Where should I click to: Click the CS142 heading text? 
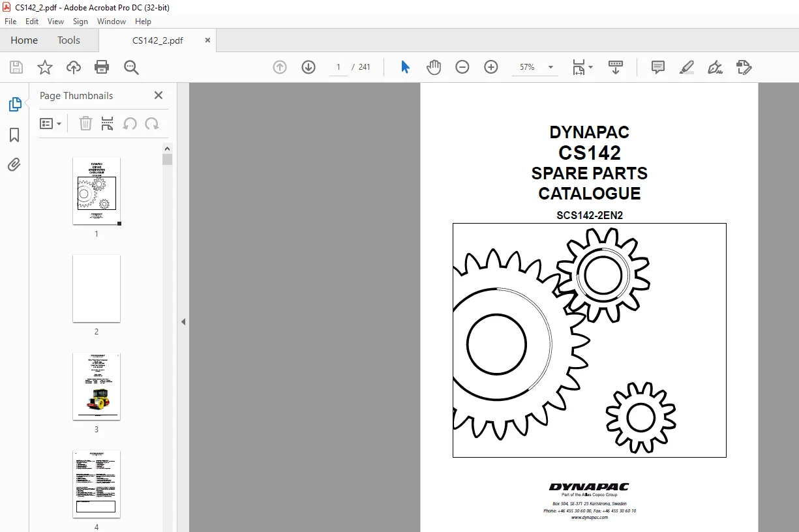590,153
